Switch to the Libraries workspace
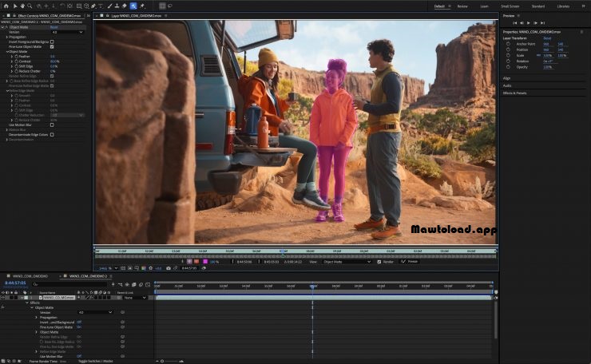This screenshot has height=364, width=591. (564, 6)
